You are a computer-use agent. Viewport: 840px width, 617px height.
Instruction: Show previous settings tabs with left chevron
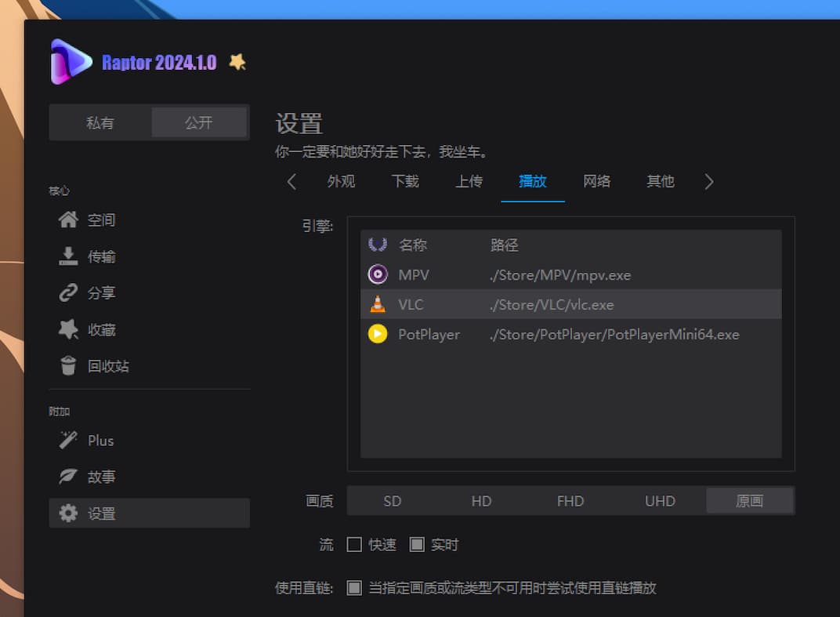(291, 182)
